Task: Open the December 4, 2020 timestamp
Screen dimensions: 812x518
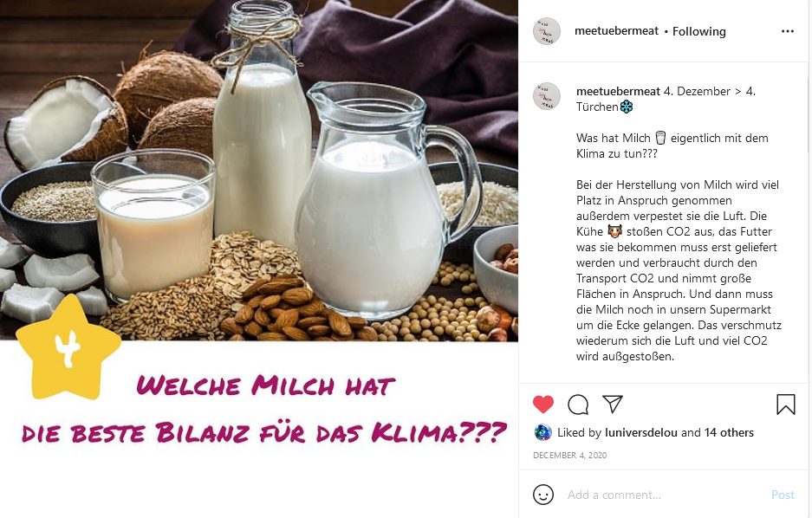Action: tap(569, 456)
